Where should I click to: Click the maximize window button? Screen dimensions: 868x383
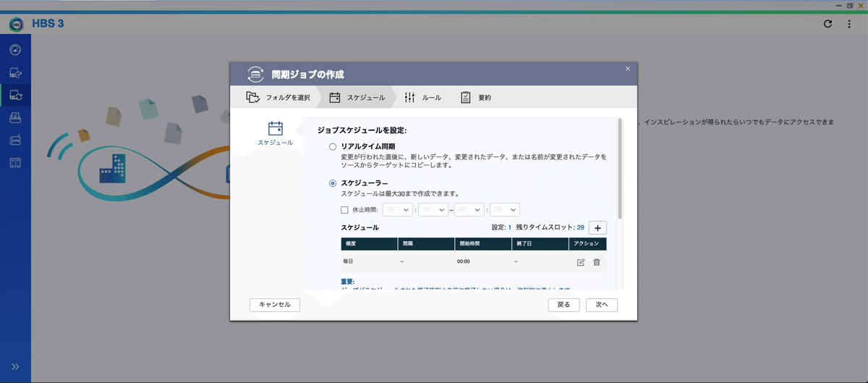pos(848,5)
